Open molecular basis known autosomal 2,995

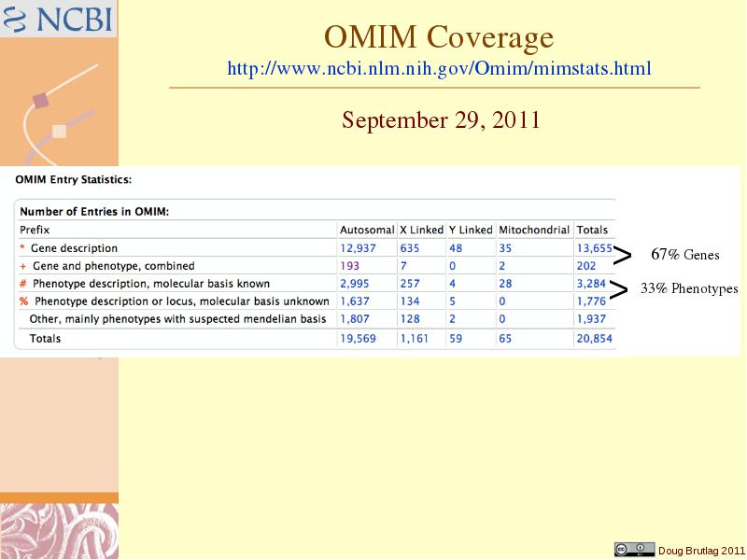click(355, 284)
